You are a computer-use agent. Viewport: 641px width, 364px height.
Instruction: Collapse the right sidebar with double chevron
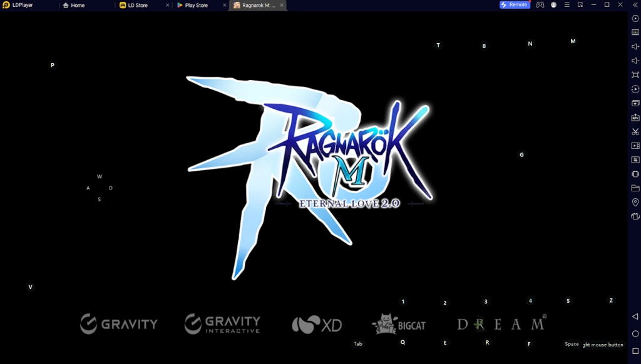pyautogui.click(x=635, y=5)
